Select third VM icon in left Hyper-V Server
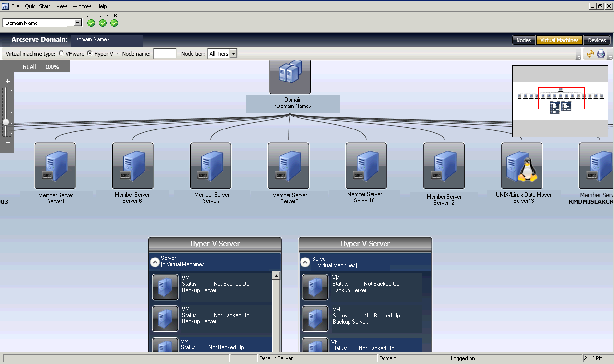The image size is (614, 364). (165, 345)
